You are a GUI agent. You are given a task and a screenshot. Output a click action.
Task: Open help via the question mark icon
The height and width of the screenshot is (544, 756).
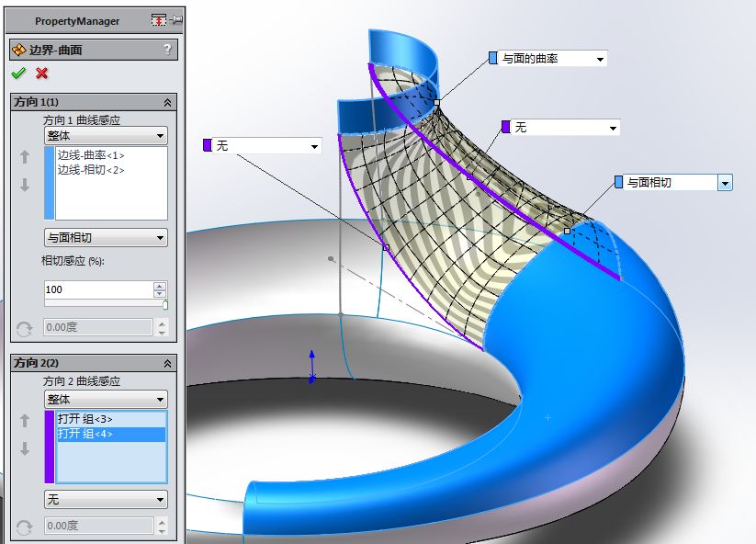pos(165,51)
